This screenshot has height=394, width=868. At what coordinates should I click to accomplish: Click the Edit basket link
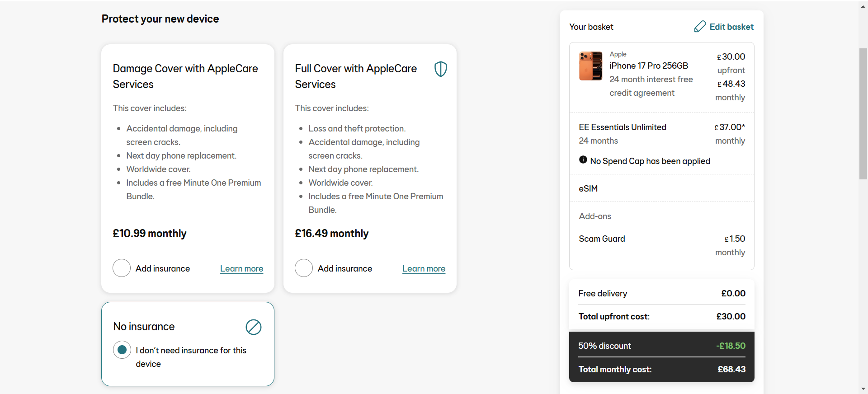click(x=731, y=27)
